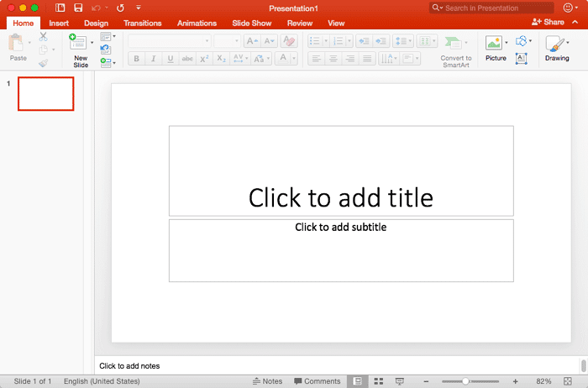
Task: Click the Paste clipboard icon
Action: point(16,42)
